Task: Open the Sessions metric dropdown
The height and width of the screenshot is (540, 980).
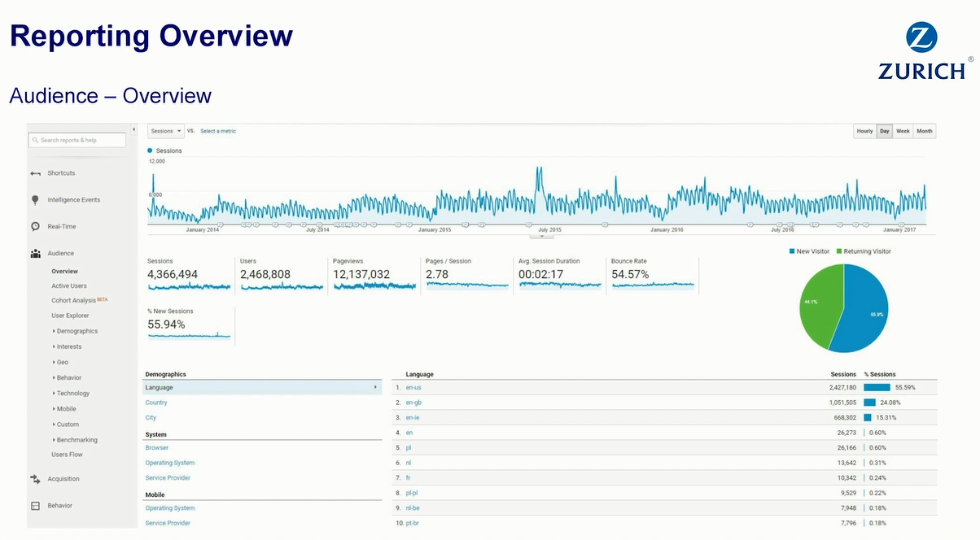Action: tap(166, 131)
